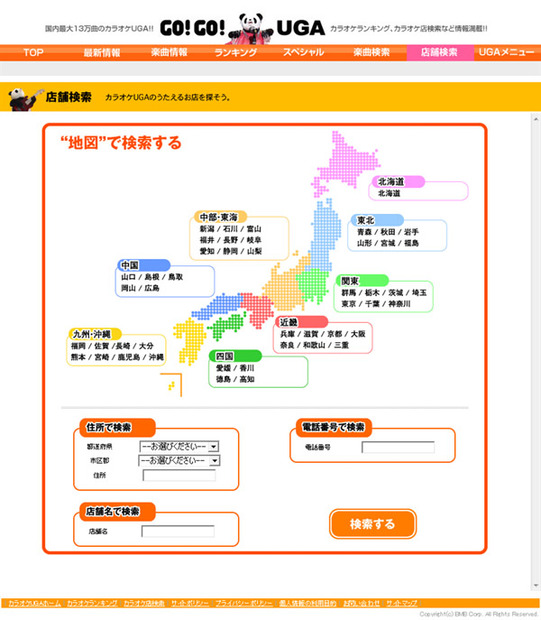Open footer link お問い合わせ
Viewport: 541px width, 620px height.
361,603
